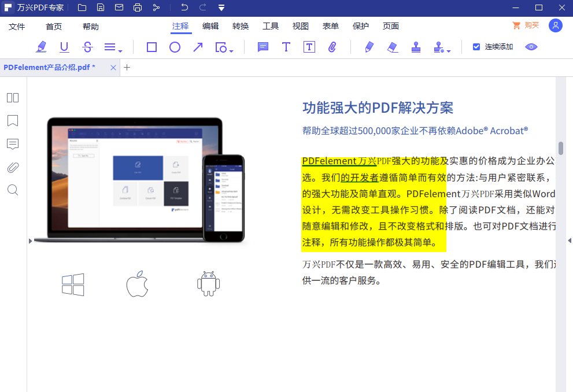Screen dimensions: 573x392
Task: Attach a file with paperclip tool
Action: click(x=332, y=47)
